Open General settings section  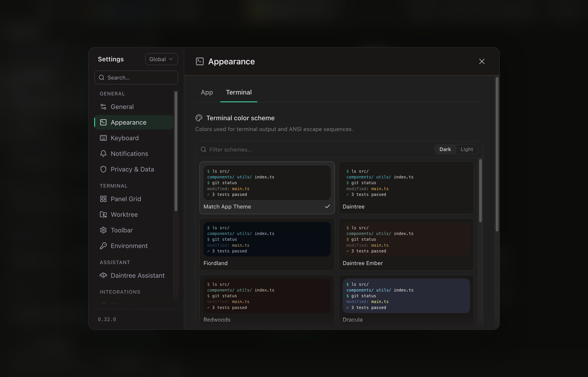coord(134,107)
